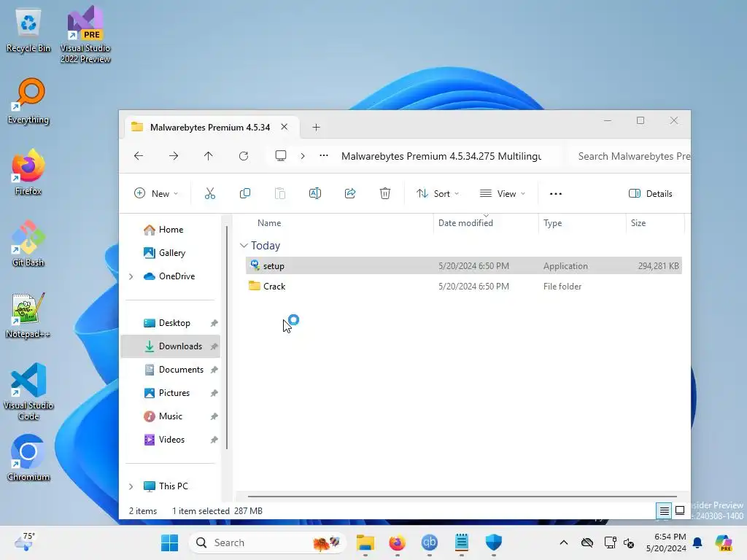Viewport: 747px width, 560px height.
Task: Select the Everything desktop icon
Action: click(28, 101)
